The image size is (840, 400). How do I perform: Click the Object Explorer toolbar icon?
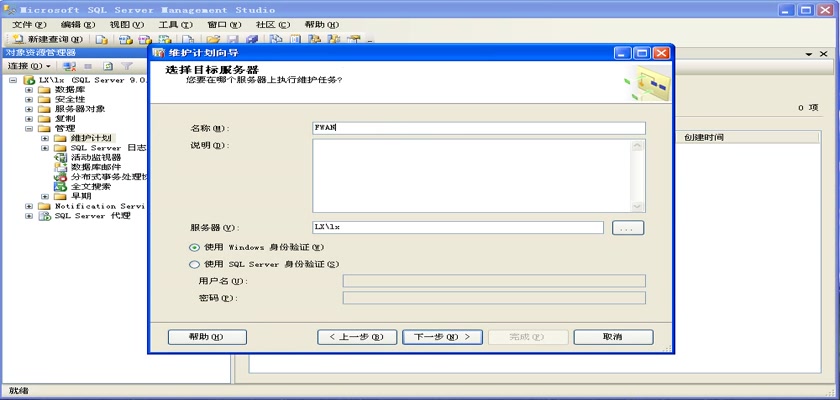coord(314,39)
